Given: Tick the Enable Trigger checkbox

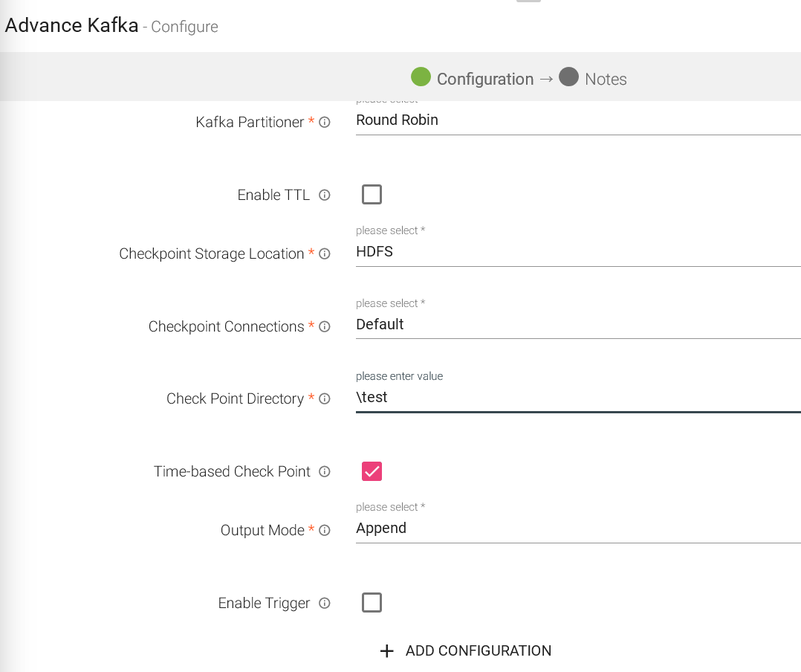Looking at the screenshot, I should [x=372, y=602].
